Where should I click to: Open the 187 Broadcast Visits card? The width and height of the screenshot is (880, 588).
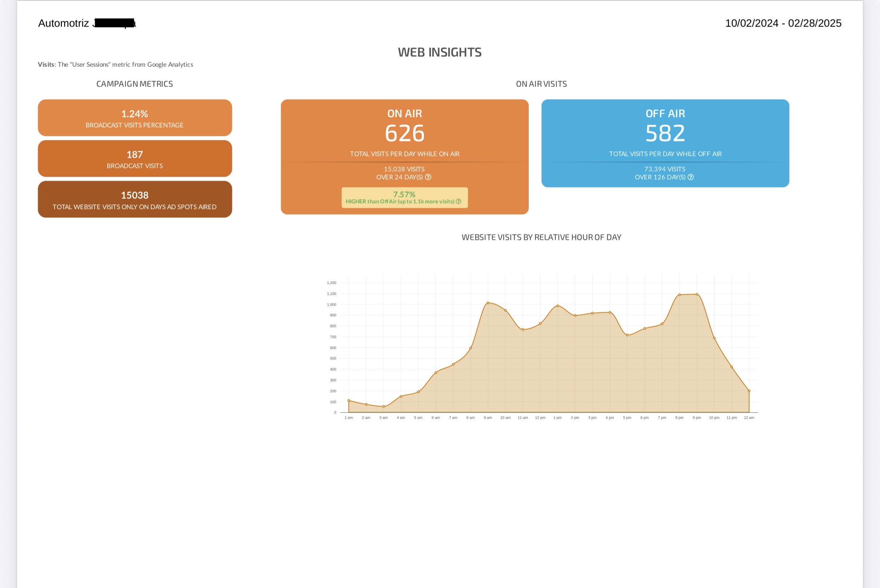(x=135, y=158)
